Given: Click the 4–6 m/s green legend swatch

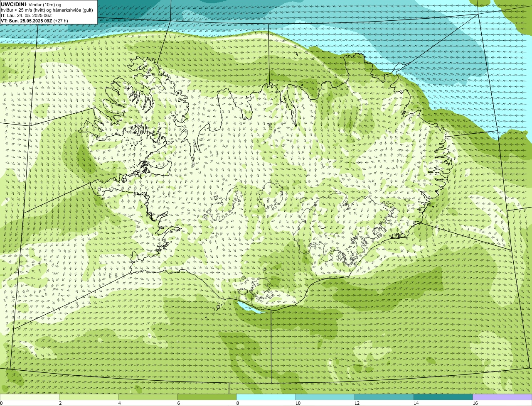Looking at the screenshot, I should 148,397.
